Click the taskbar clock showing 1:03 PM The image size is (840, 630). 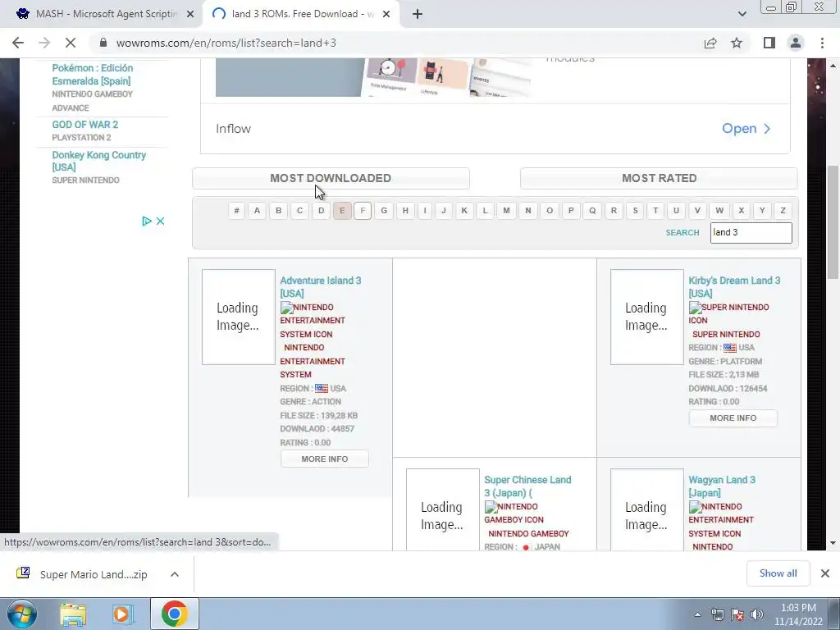point(798,614)
